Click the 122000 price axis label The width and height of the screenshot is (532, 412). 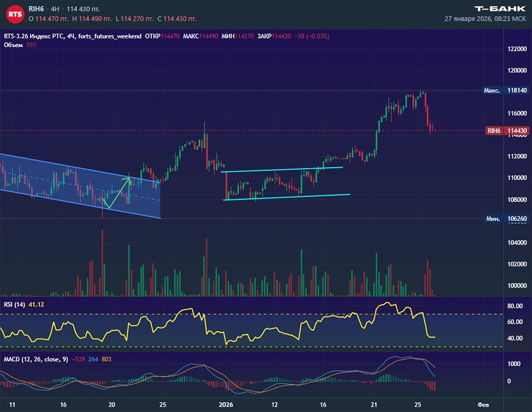point(517,49)
